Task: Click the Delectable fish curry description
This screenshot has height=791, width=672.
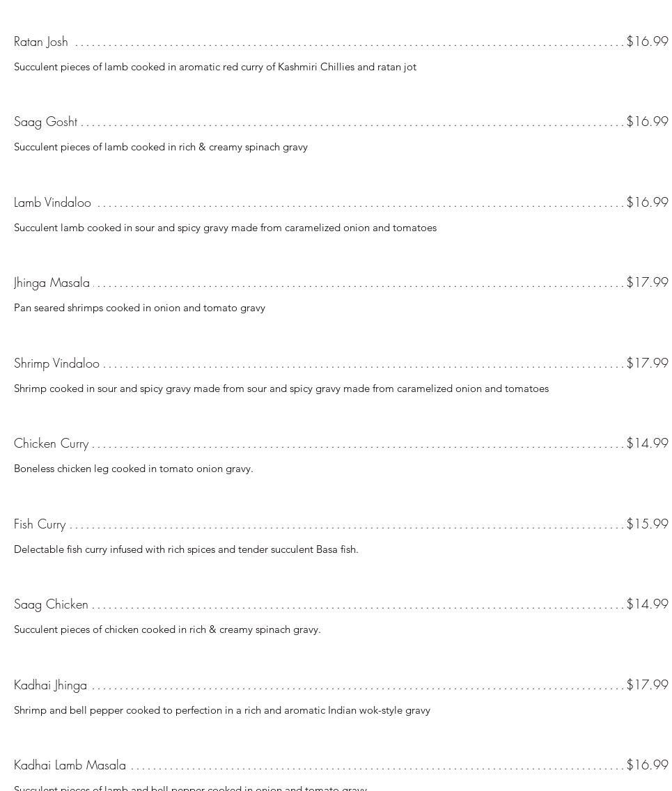Action: click(x=186, y=549)
